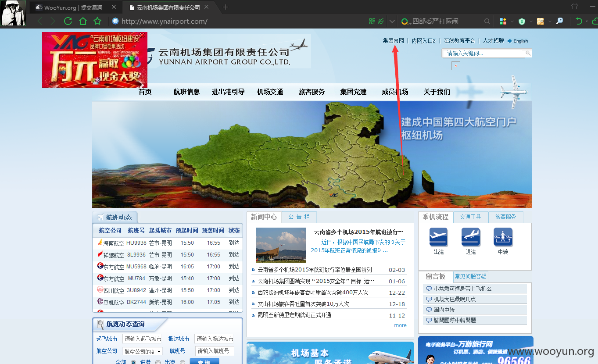
Task: Click the browser address bar URL
Action: point(165,21)
